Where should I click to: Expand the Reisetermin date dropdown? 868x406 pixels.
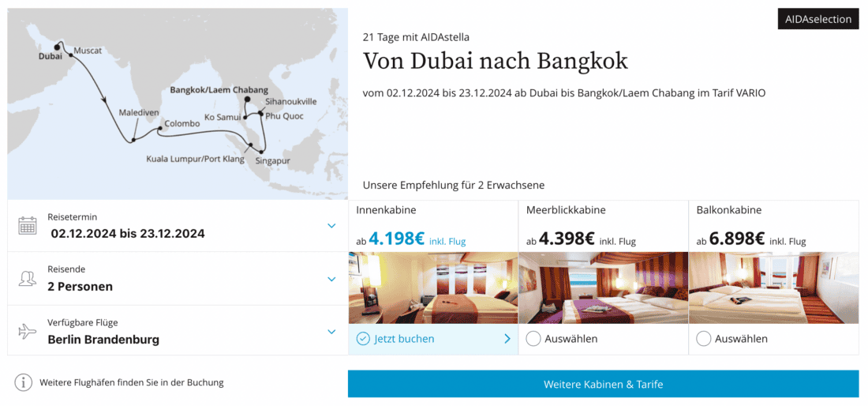tap(331, 226)
